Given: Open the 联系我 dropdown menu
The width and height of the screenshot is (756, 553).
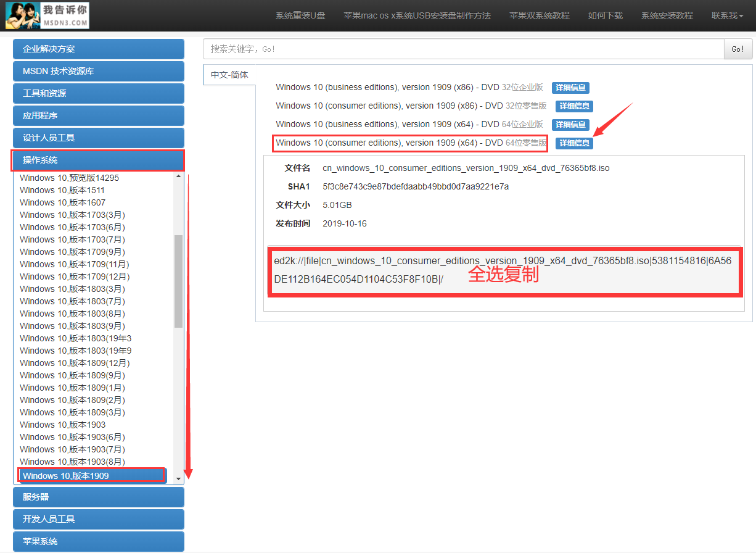Looking at the screenshot, I should click(x=727, y=15).
